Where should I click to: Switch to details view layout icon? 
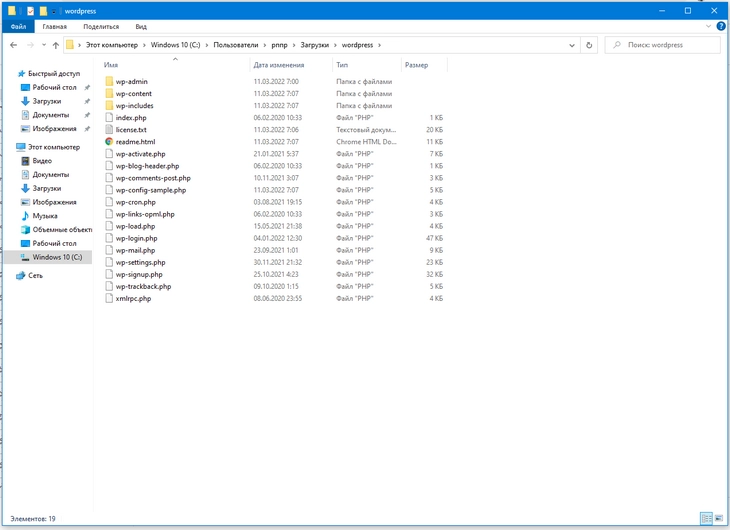[x=706, y=518]
